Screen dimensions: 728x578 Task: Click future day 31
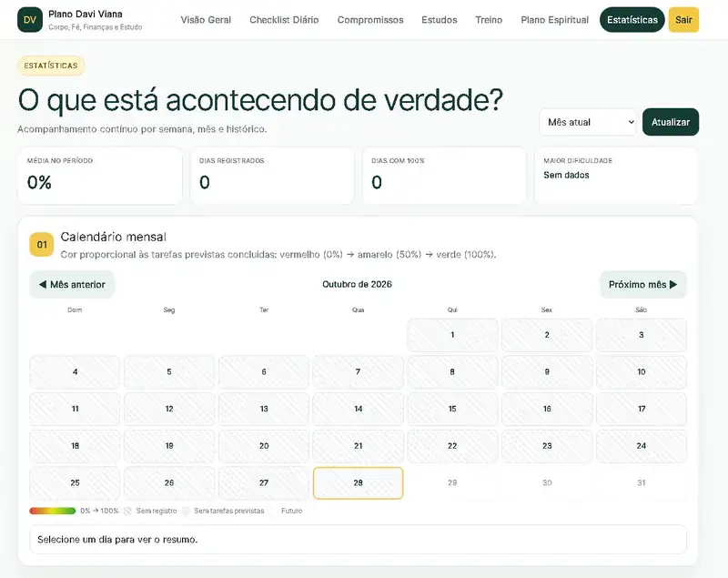tap(642, 482)
